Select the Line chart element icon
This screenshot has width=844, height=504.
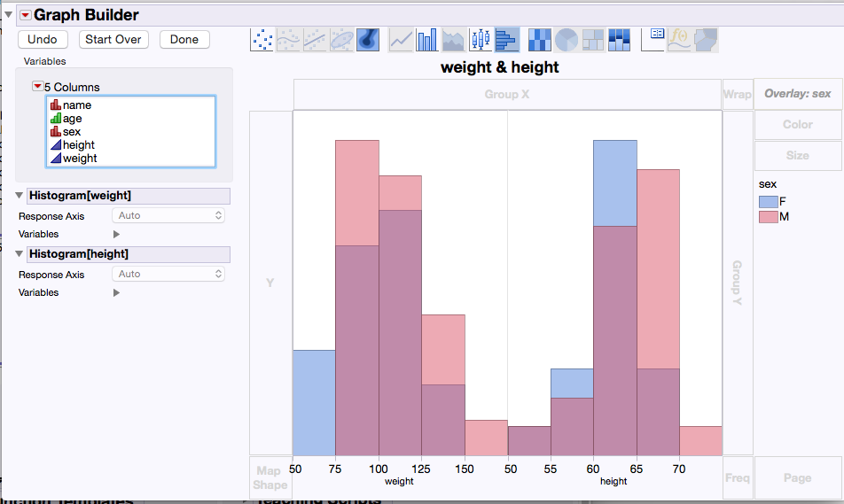pos(401,40)
